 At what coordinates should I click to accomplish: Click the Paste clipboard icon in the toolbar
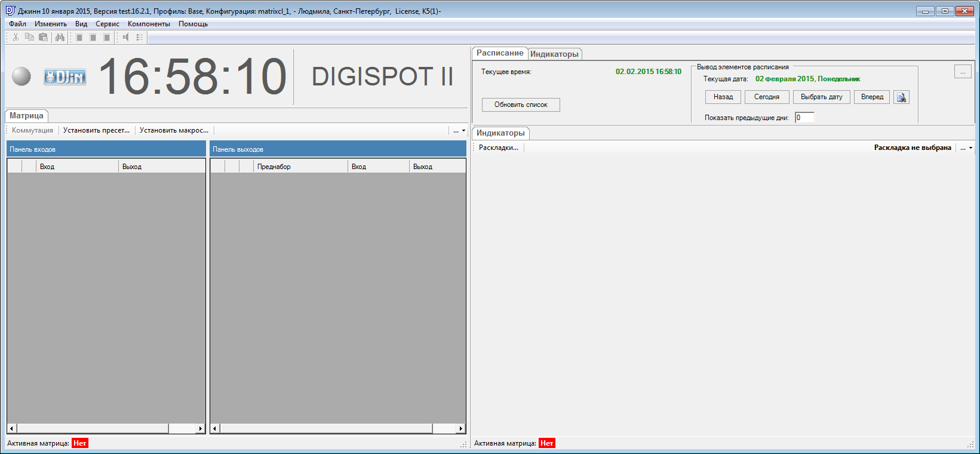tap(43, 37)
